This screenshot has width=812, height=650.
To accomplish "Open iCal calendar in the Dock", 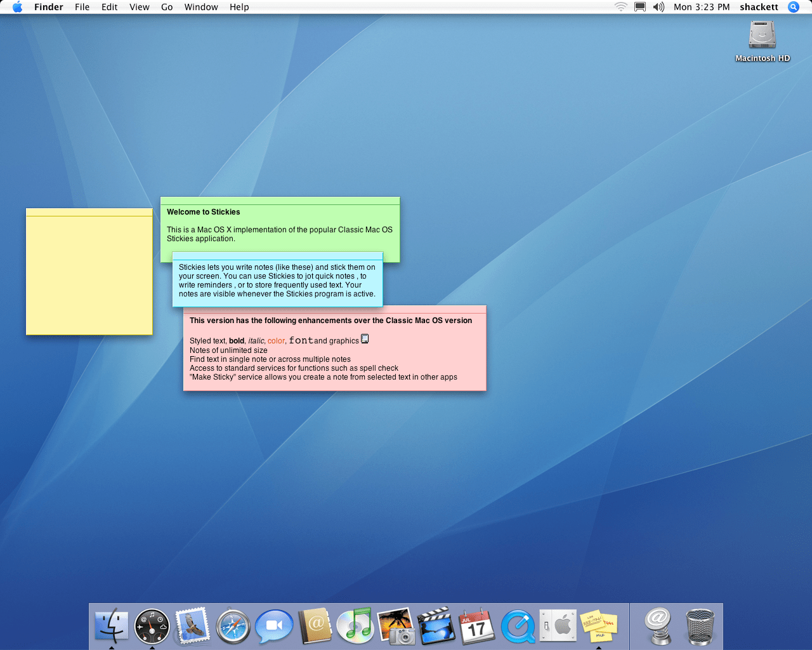I will tap(476, 626).
